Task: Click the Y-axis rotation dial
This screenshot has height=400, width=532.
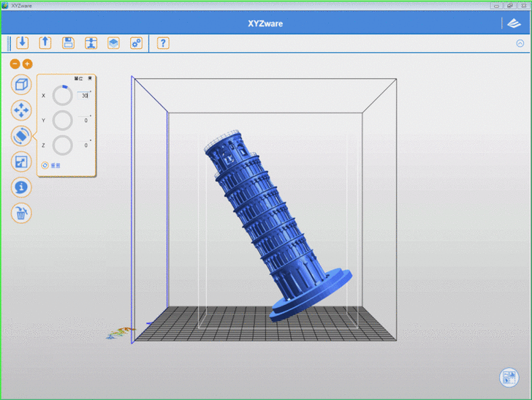Action: click(x=63, y=121)
